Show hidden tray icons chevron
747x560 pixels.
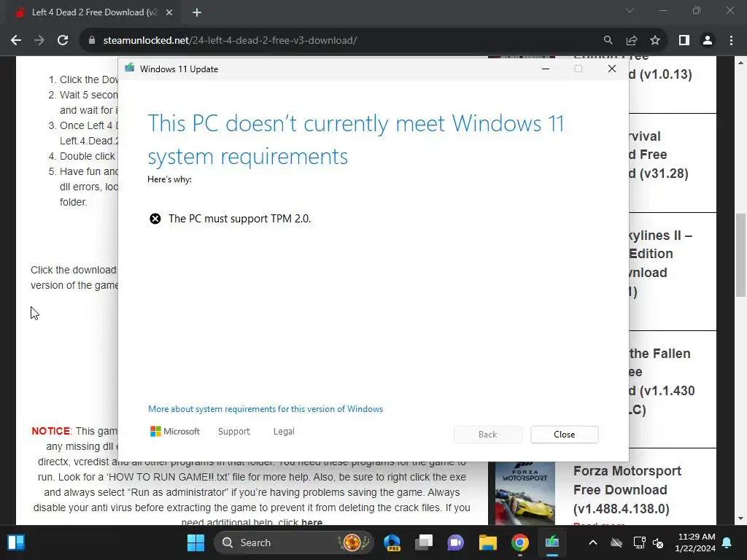click(x=592, y=542)
